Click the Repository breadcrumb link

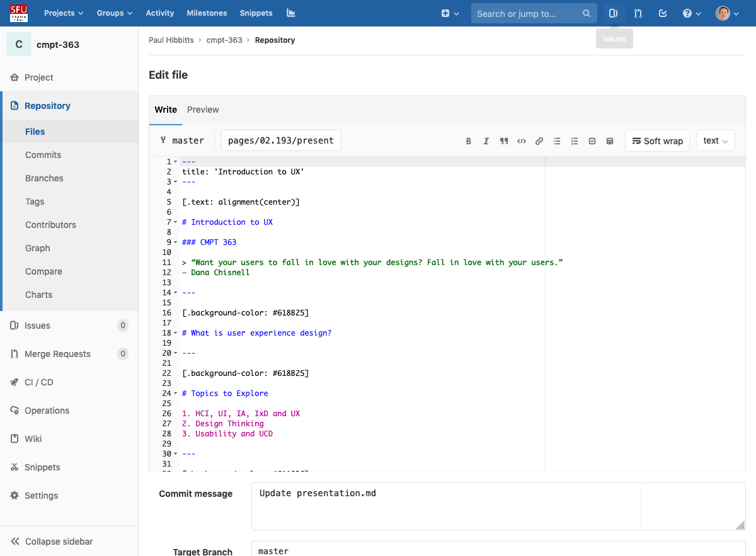pyautogui.click(x=275, y=40)
